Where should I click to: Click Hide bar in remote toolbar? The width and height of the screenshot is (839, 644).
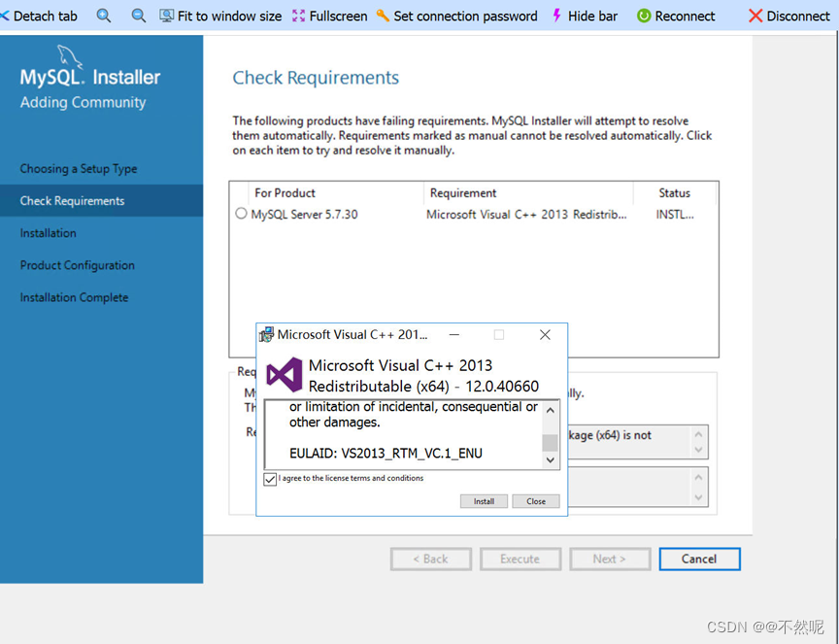[x=585, y=17]
